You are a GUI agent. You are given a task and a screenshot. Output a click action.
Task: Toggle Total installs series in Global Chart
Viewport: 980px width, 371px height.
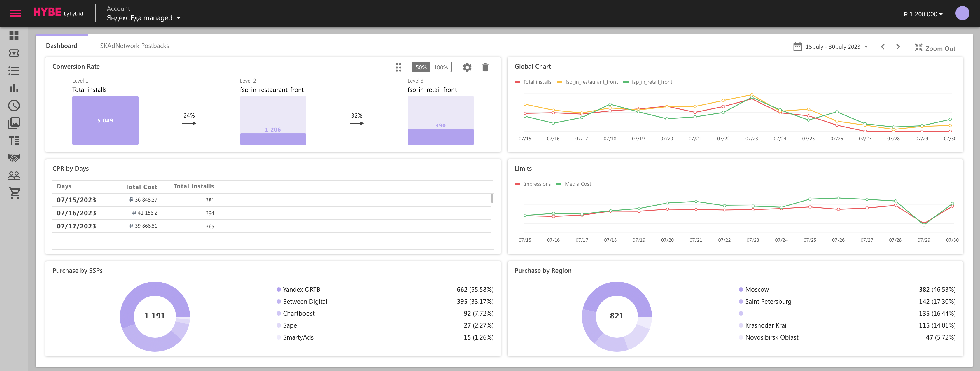[533, 82]
